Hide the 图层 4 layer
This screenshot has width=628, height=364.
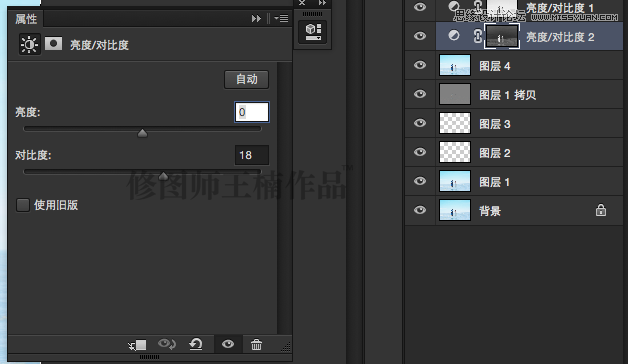click(420, 65)
